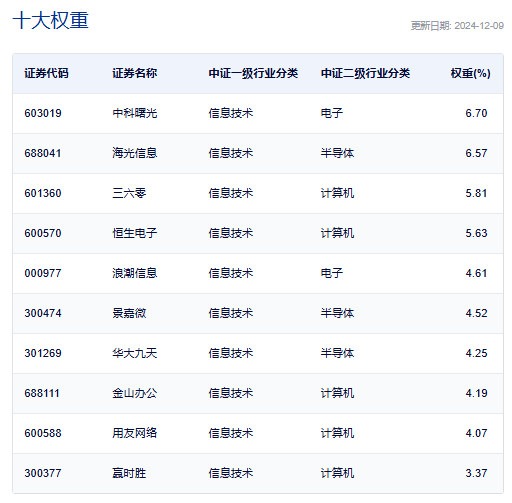Select the name 用友网络

(134, 433)
